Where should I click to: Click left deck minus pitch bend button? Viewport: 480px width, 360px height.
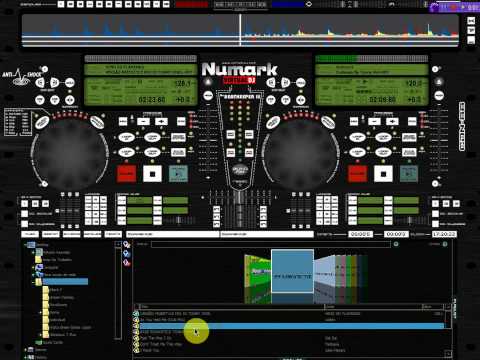143,121
